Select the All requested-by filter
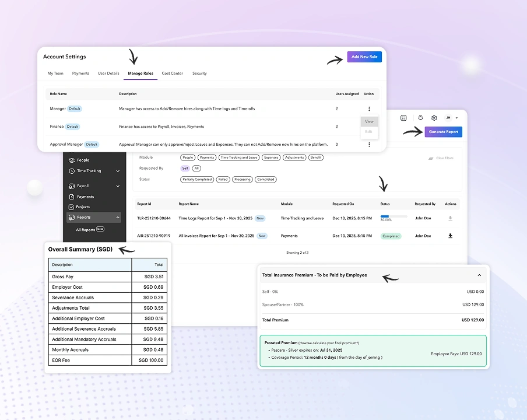Image resolution: width=527 pixels, height=420 pixels. point(196,169)
